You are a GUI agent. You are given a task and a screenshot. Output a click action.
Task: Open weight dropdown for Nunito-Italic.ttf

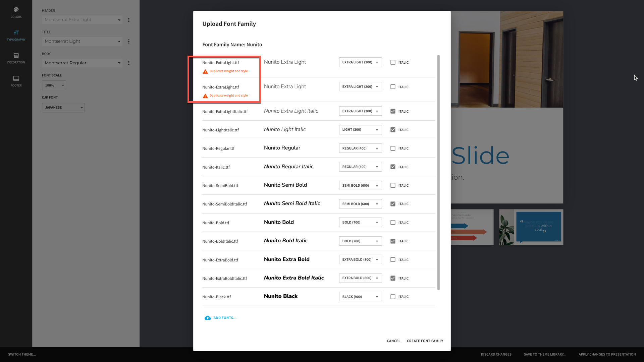coord(360,167)
